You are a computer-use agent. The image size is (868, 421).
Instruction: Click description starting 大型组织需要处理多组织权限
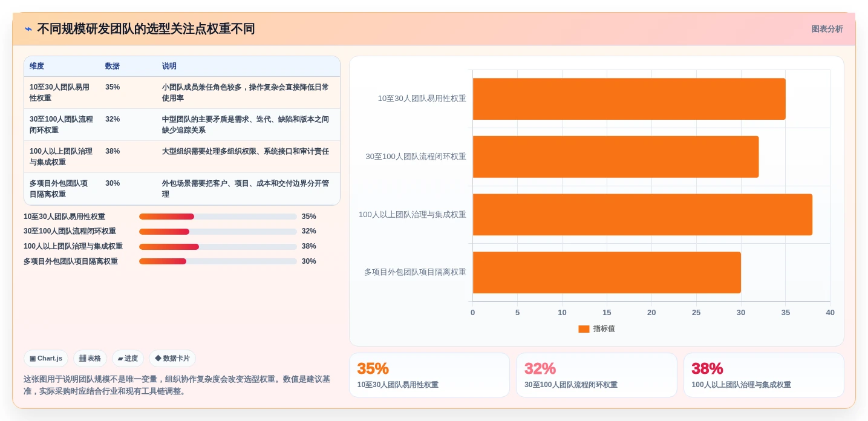(246, 151)
